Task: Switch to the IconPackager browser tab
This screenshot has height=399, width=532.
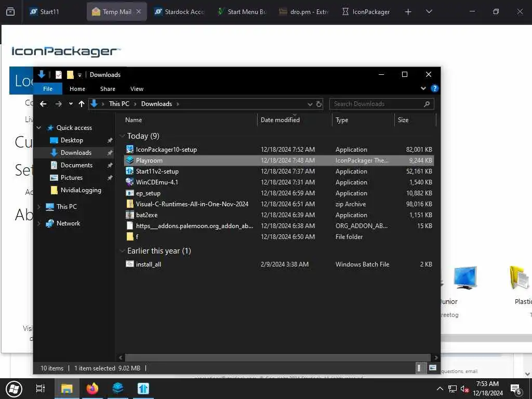Action: 366,12
